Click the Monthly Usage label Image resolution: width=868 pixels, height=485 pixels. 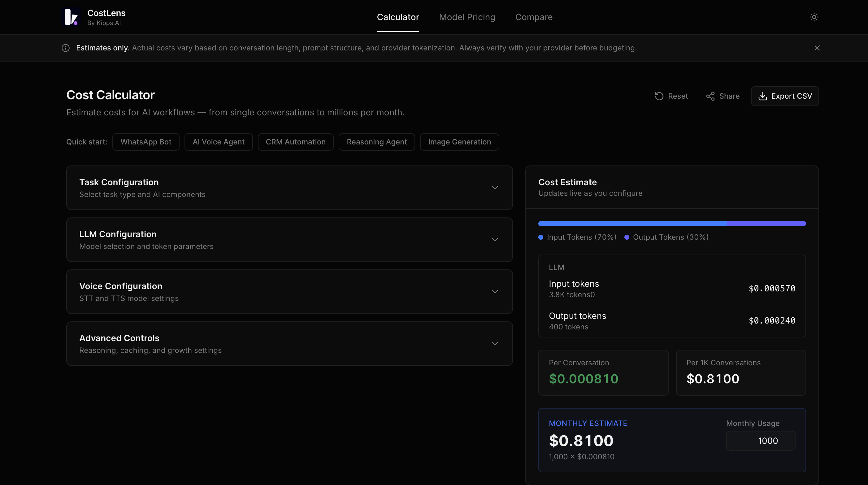[753, 423]
